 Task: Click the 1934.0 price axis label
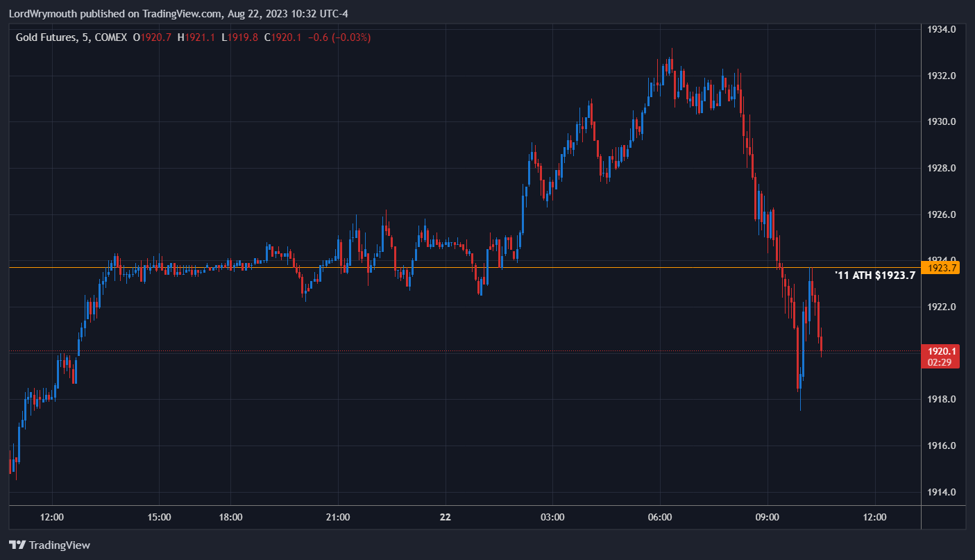pyautogui.click(x=942, y=29)
